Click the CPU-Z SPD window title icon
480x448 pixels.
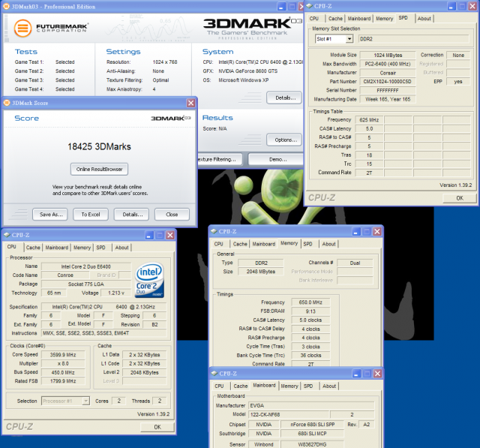click(x=309, y=6)
